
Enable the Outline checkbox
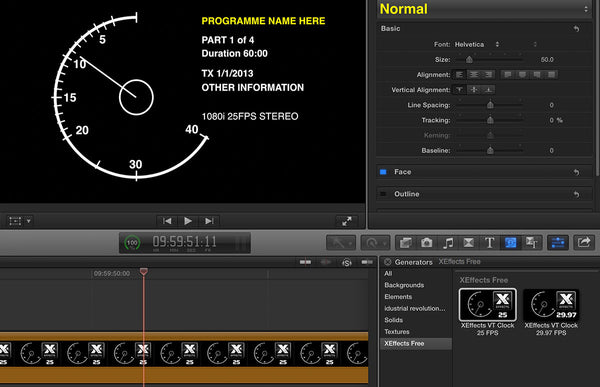coord(383,194)
